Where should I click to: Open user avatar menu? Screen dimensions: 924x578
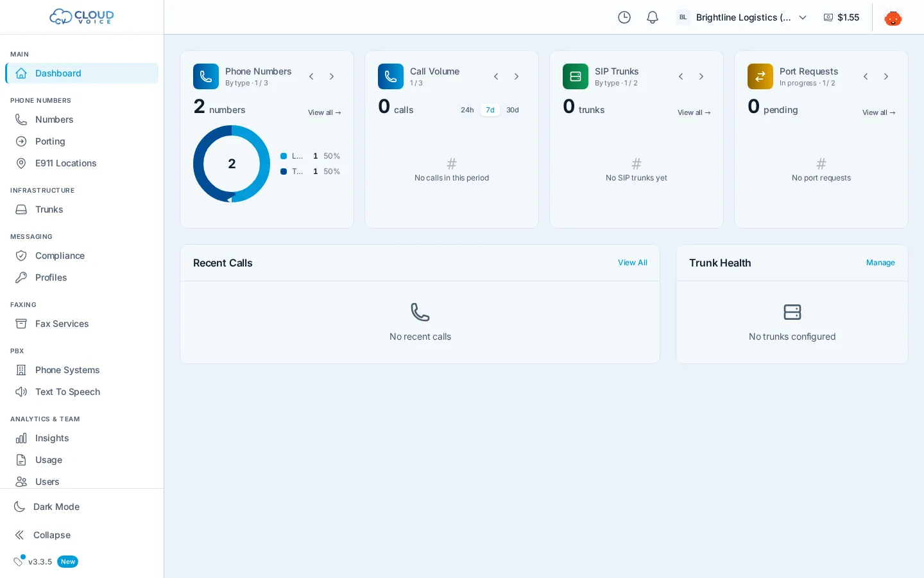coord(893,17)
